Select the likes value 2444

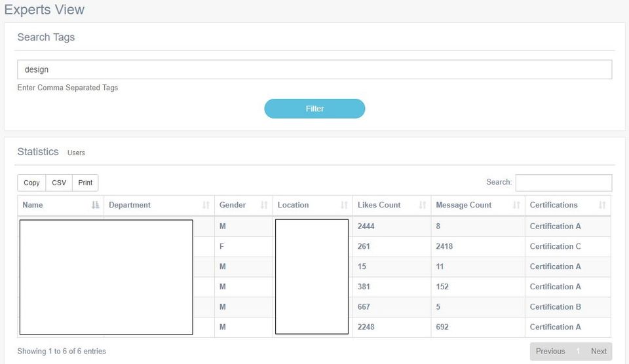coord(366,226)
